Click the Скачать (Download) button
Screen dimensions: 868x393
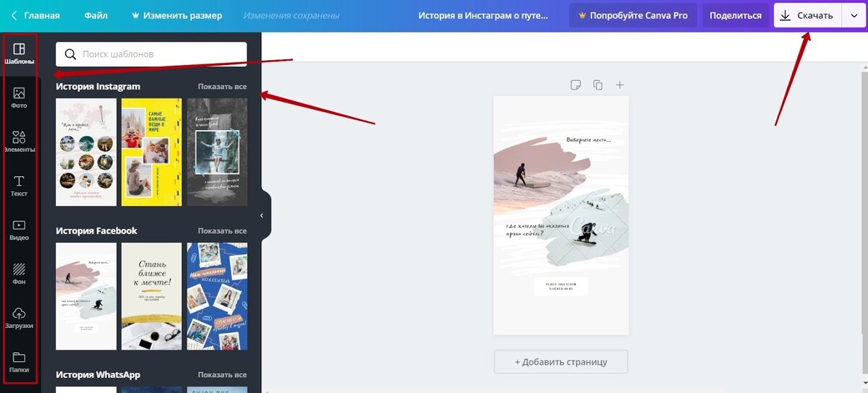[807, 15]
